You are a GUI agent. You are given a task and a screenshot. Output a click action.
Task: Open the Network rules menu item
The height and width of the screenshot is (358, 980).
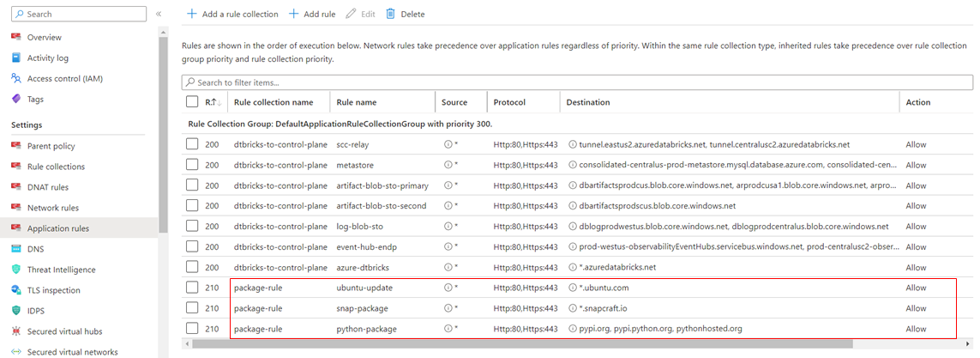(x=52, y=208)
